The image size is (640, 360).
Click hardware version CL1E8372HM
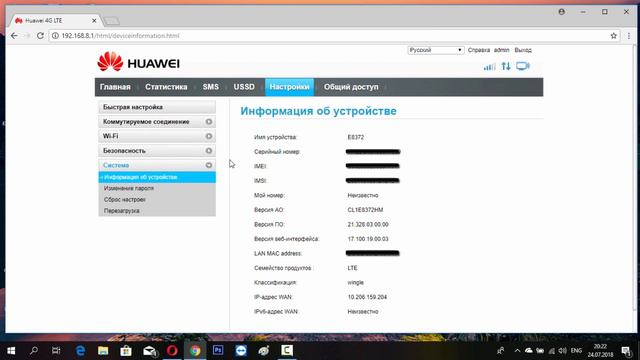coord(365,210)
